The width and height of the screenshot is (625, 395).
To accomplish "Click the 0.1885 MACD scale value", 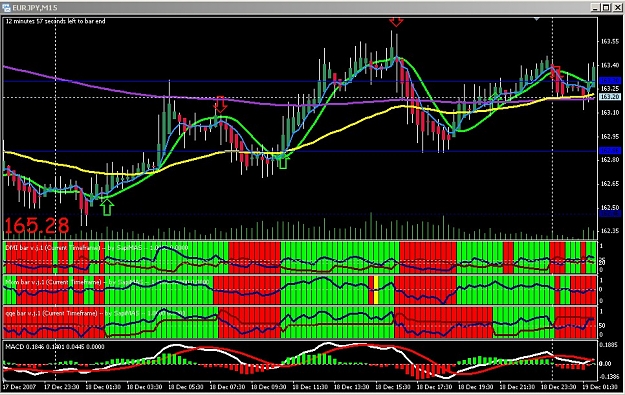I will (610, 345).
